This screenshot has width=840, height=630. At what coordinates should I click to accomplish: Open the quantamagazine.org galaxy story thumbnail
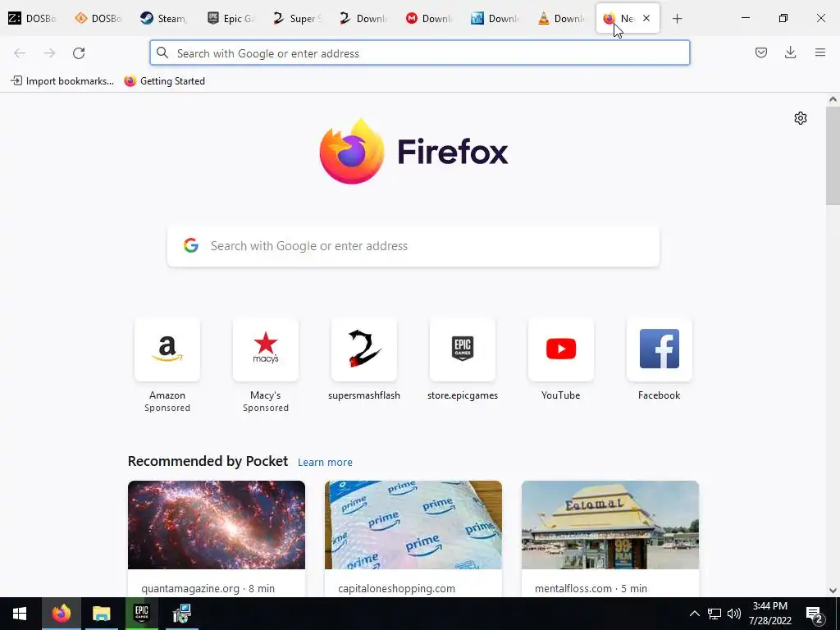tap(217, 525)
